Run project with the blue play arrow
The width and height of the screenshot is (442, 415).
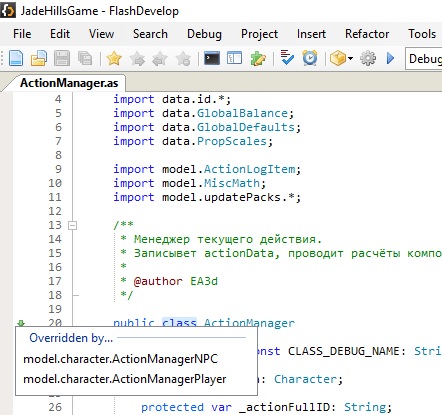390,59
